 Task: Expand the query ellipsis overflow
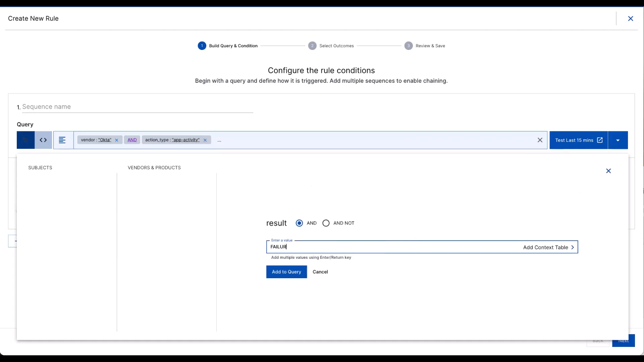219,140
